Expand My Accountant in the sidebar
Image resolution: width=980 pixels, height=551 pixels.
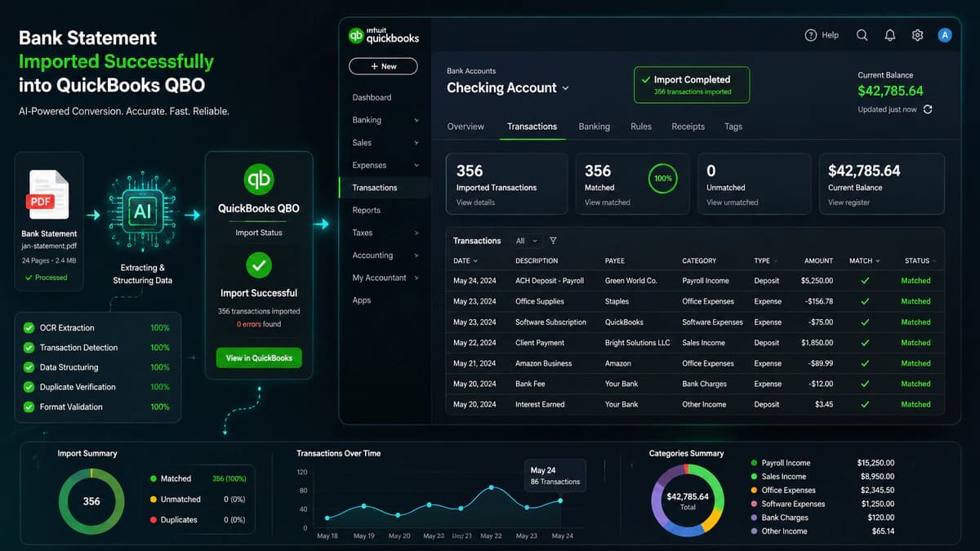[416, 278]
